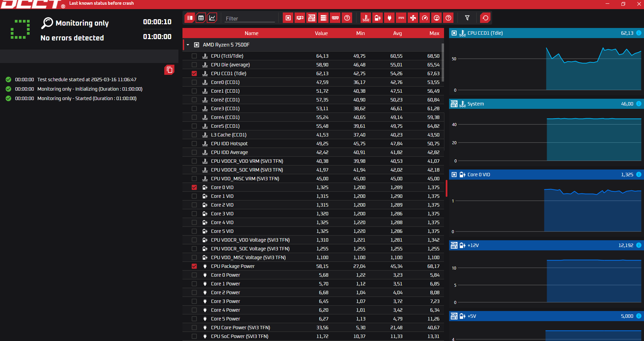This screenshot has height=341, width=644.
Task: Toggle the other sensor types filter
Action: tap(448, 18)
